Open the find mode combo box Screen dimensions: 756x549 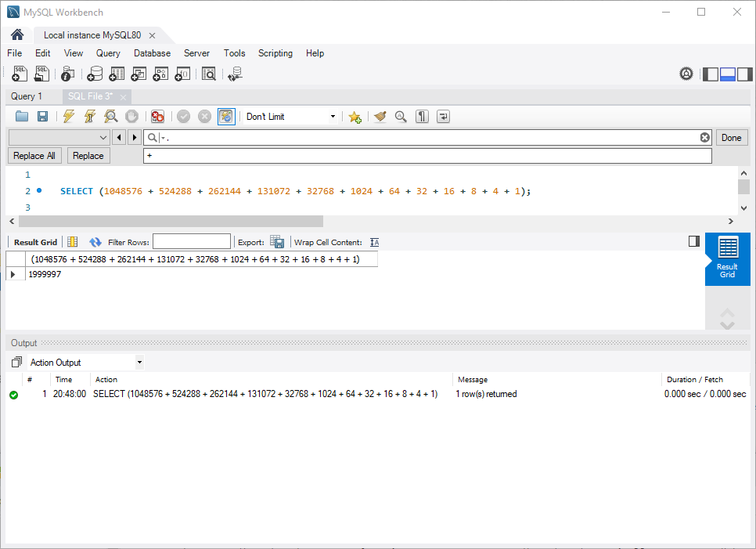59,138
